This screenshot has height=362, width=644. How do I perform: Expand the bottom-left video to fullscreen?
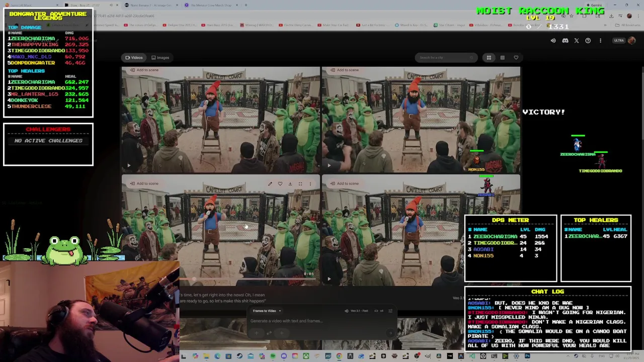[x=300, y=184]
